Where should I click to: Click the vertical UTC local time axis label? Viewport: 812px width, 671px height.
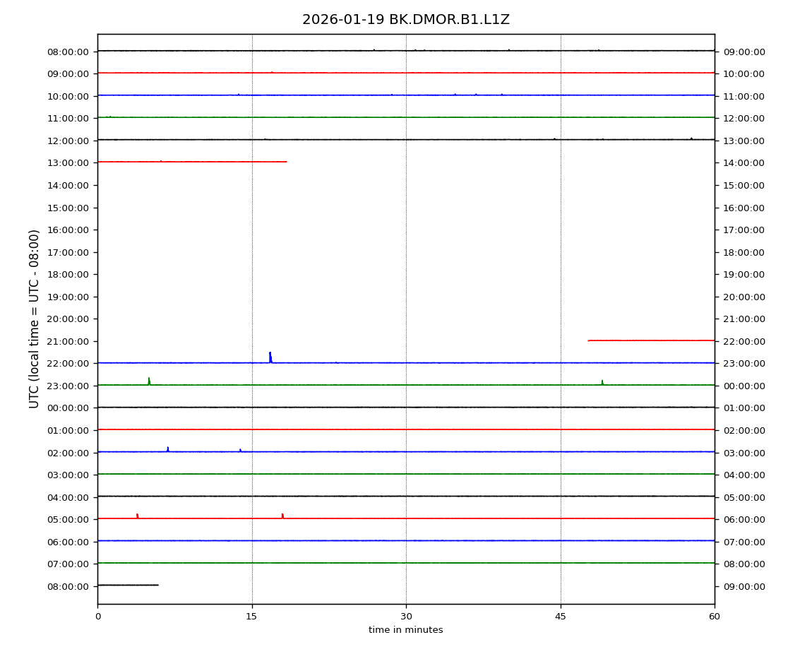coord(35,319)
